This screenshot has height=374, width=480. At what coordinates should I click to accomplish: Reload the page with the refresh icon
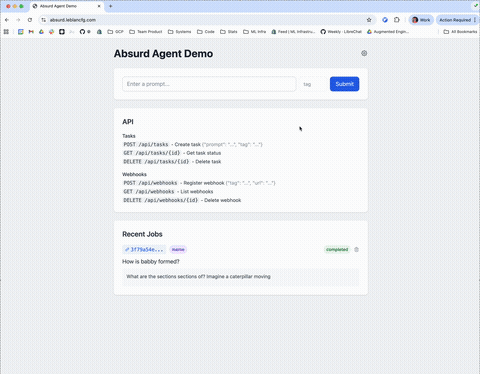pyautogui.click(x=30, y=20)
